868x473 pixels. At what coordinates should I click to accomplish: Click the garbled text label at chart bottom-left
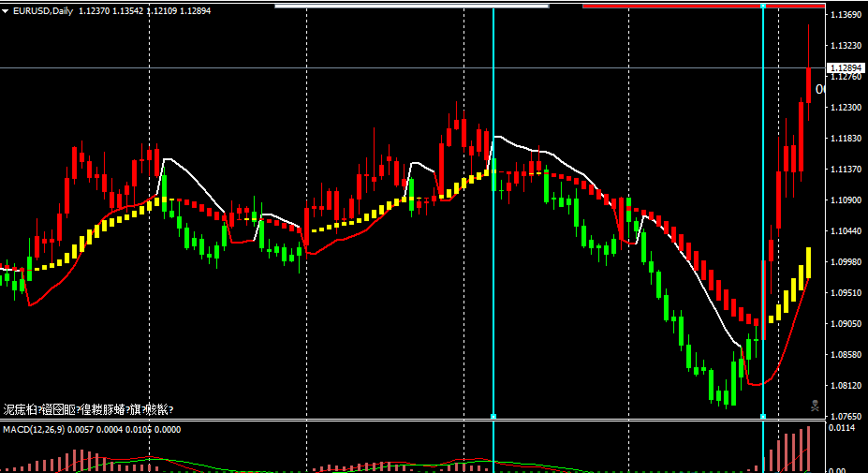(x=88, y=409)
